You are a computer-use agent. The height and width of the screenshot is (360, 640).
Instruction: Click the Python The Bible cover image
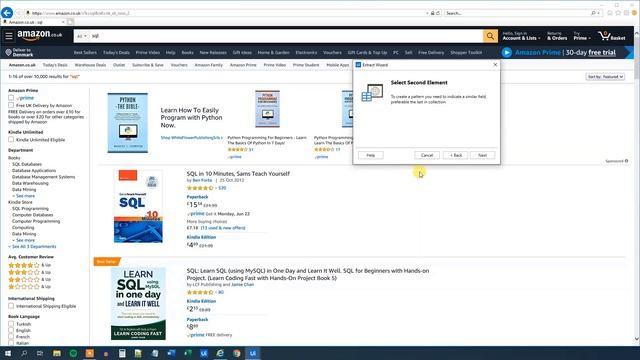click(128, 123)
